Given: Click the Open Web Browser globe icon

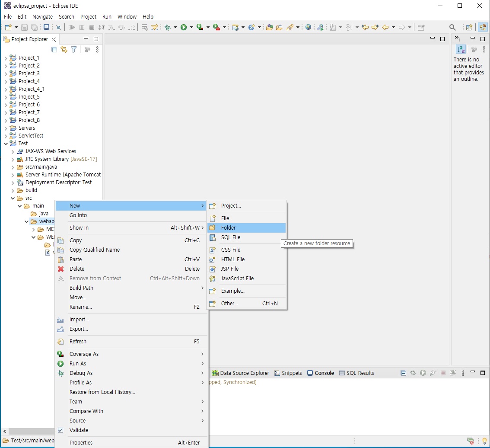Looking at the screenshot, I should 308,27.
